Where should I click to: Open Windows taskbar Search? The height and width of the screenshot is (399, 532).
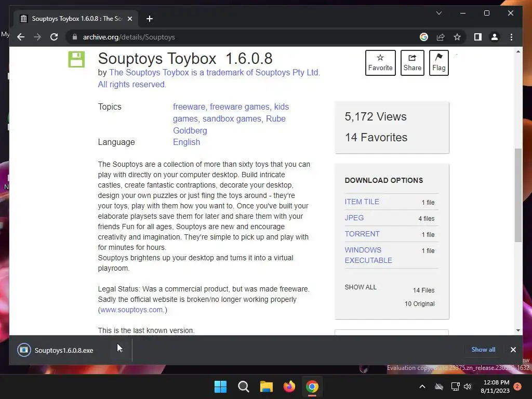coord(243,387)
